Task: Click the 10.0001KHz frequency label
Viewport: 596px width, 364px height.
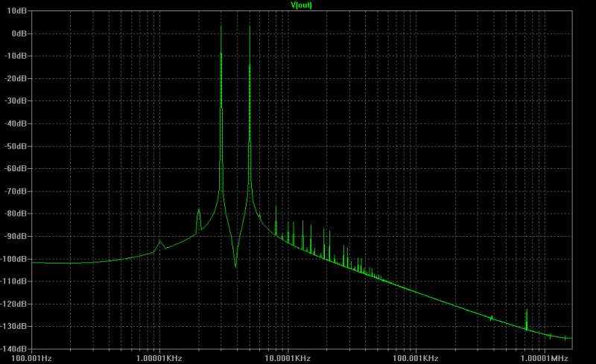Action: tap(288, 358)
